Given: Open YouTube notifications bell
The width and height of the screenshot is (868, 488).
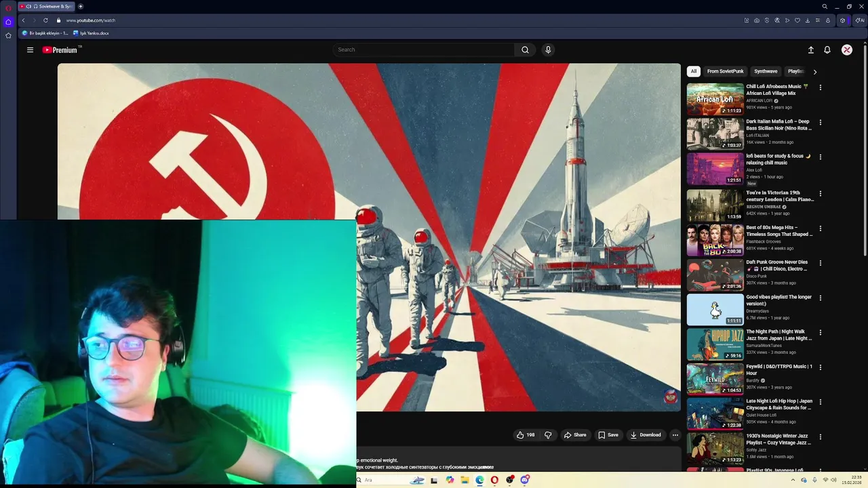Looking at the screenshot, I should pos(827,49).
